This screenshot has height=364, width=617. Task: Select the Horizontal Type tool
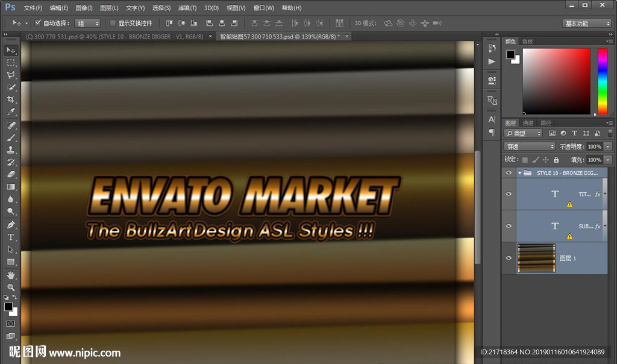pyautogui.click(x=11, y=237)
